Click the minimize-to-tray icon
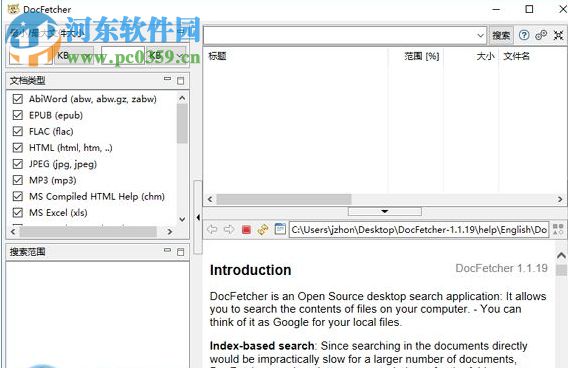This screenshot has width=568, height=368. (558, 35)
